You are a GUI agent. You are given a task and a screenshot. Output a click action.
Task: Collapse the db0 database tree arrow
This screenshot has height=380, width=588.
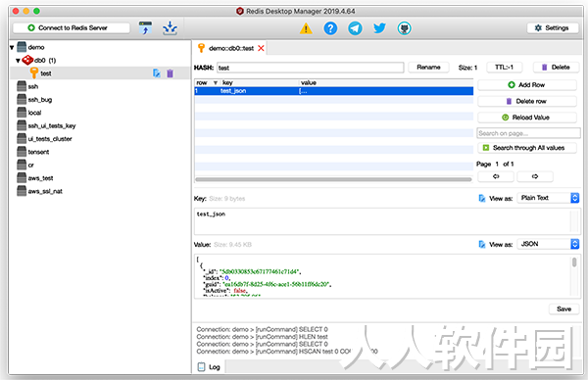18,61
